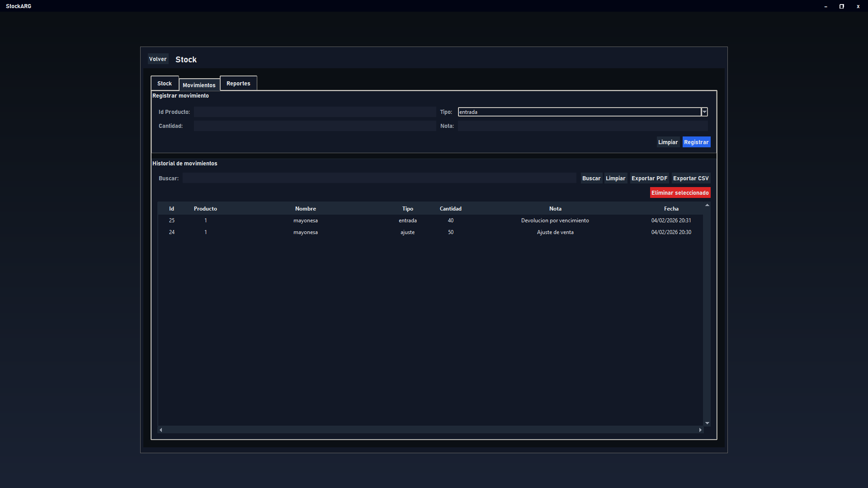Click the Buscar search field
This screenshot has height=488, width=868.
(379, 178)
